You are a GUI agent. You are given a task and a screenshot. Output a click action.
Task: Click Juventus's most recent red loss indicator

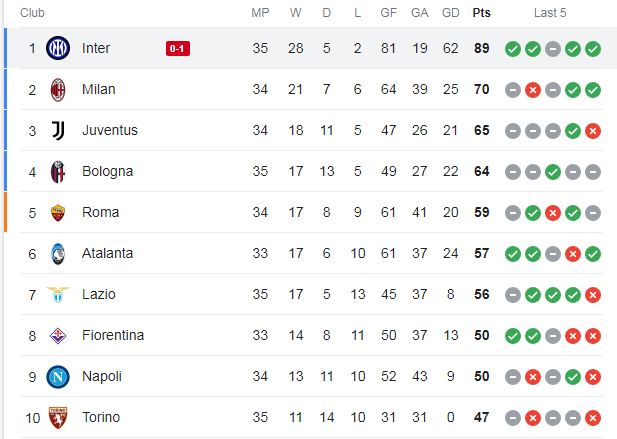click(x=593, y=131)
